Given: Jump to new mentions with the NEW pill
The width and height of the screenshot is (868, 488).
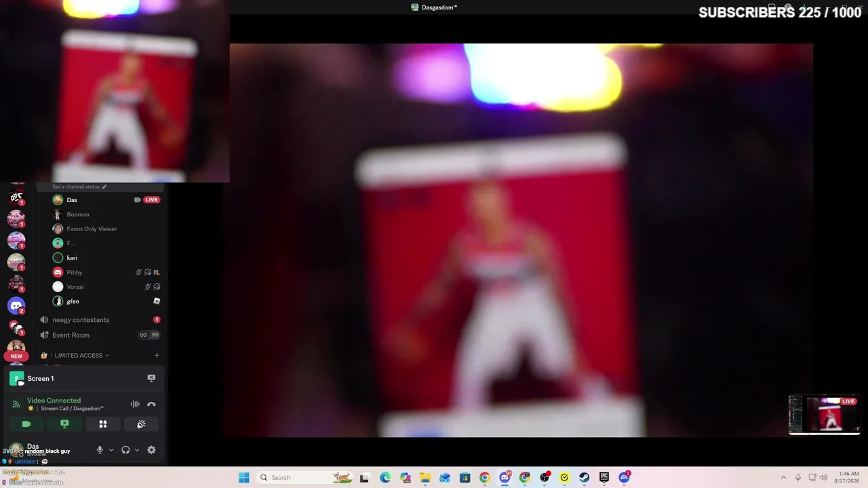Looking at the screenshot, I should click(16, 356).
